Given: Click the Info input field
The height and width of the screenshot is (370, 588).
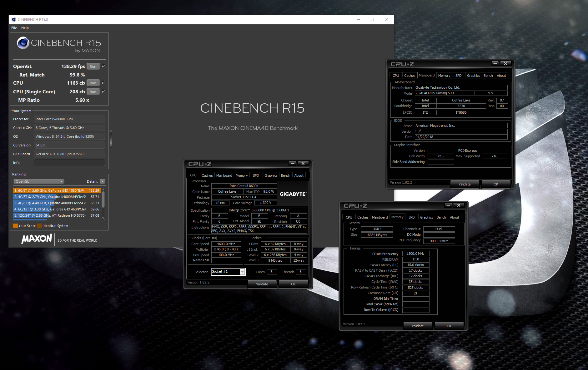Looking at the screenshot, I should (x=69, y=163).
